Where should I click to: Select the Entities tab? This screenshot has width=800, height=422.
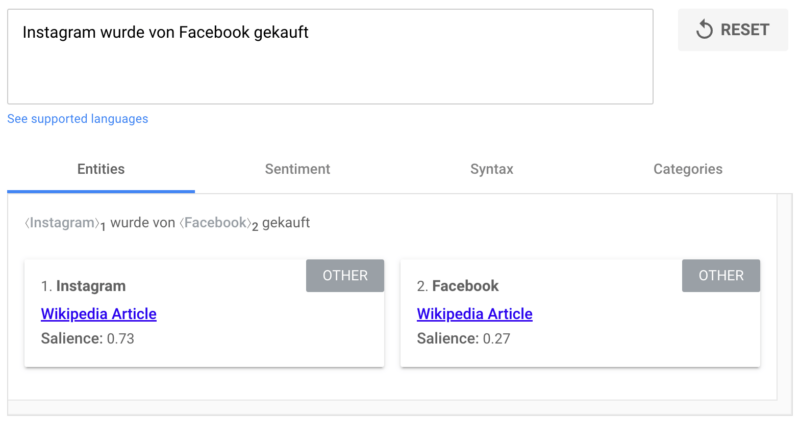click(x=101, y=169)
